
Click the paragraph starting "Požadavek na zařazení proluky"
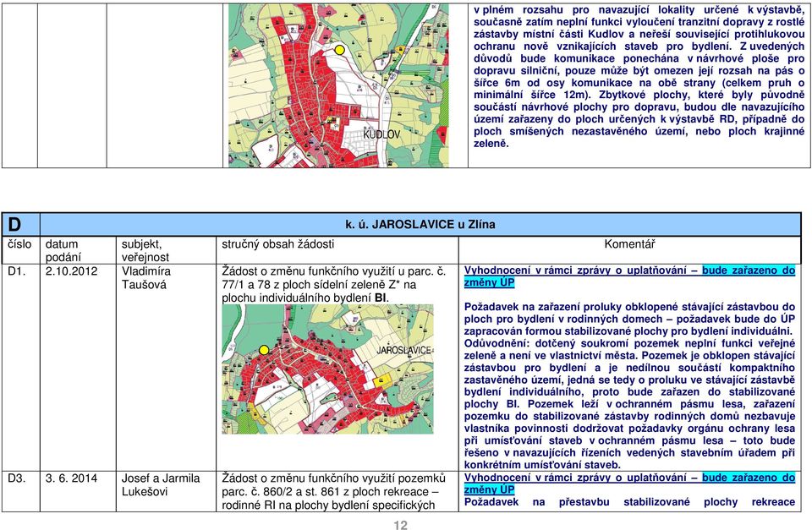click(629, 319)
